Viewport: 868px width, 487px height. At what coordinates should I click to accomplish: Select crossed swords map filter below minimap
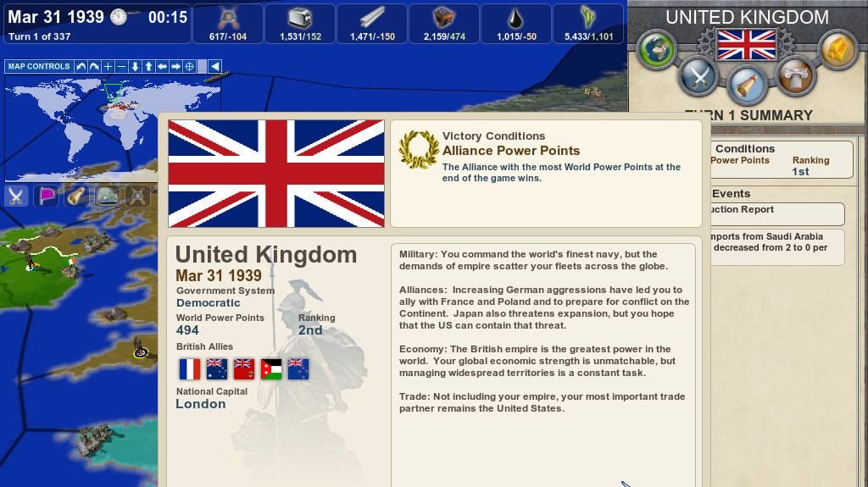click(x=15, y=196)
